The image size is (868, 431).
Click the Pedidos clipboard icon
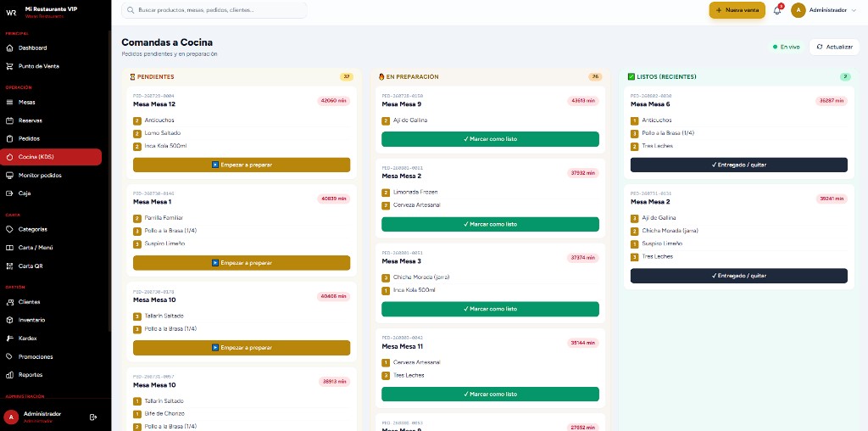point(9,138)
